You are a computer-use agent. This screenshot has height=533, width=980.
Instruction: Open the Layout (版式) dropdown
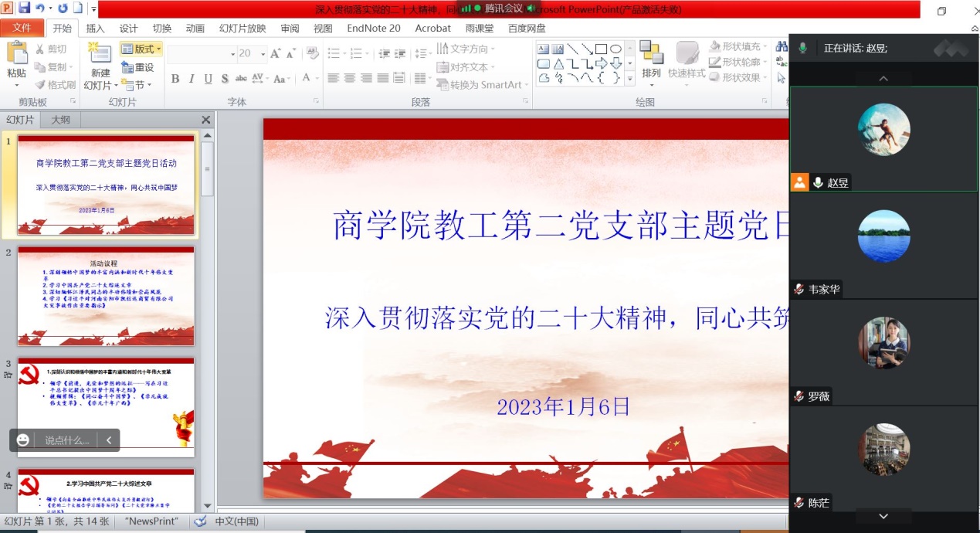click(x=141, y=49)
